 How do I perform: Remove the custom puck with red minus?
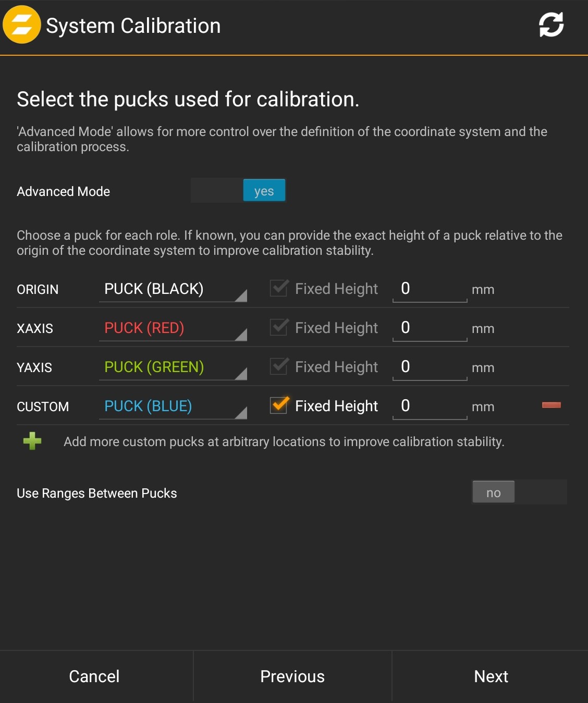coord(551,405)
